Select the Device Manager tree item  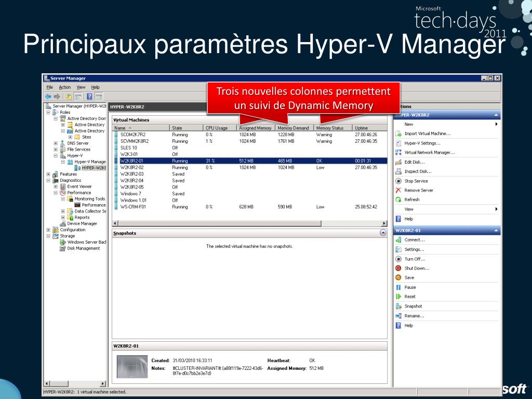pos(82,223)
